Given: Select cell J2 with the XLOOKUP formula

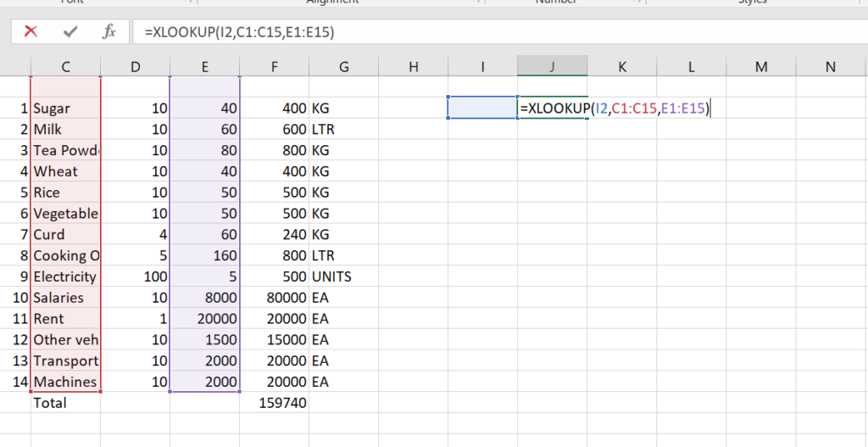Looking at the screenshot, I should (553, 108).
